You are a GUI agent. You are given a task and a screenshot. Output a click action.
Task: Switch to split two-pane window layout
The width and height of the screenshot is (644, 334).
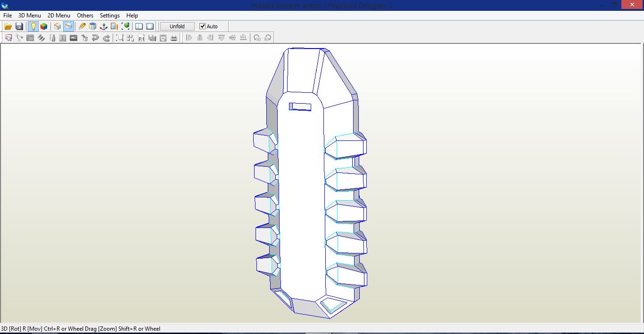(139, 26)
